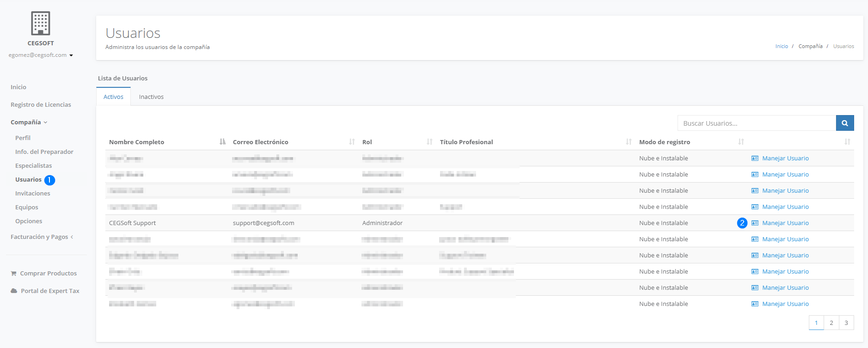Sort by Correo Electrónico column icon
Viewport: 868px width, 348px height.
352,142
